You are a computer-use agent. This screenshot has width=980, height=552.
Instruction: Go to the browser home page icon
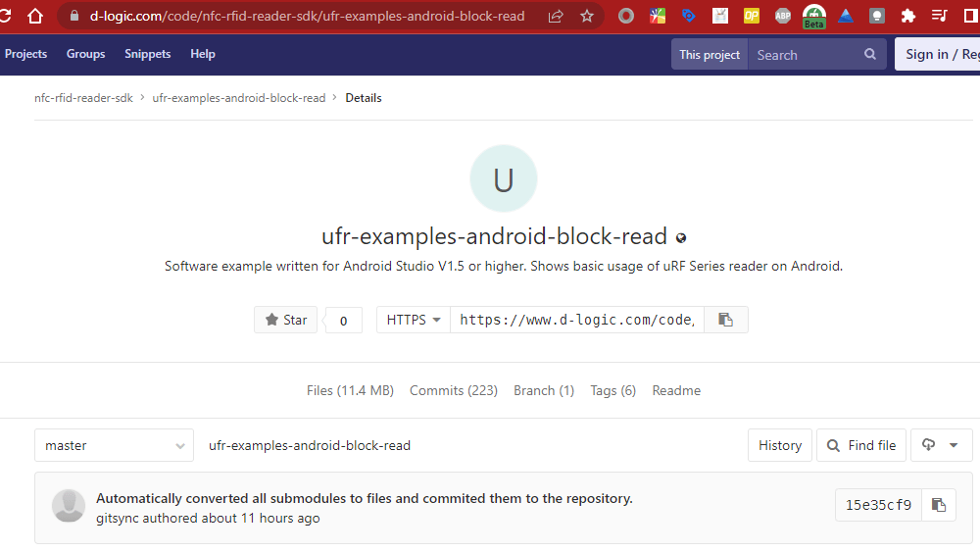tap(35, 16)
